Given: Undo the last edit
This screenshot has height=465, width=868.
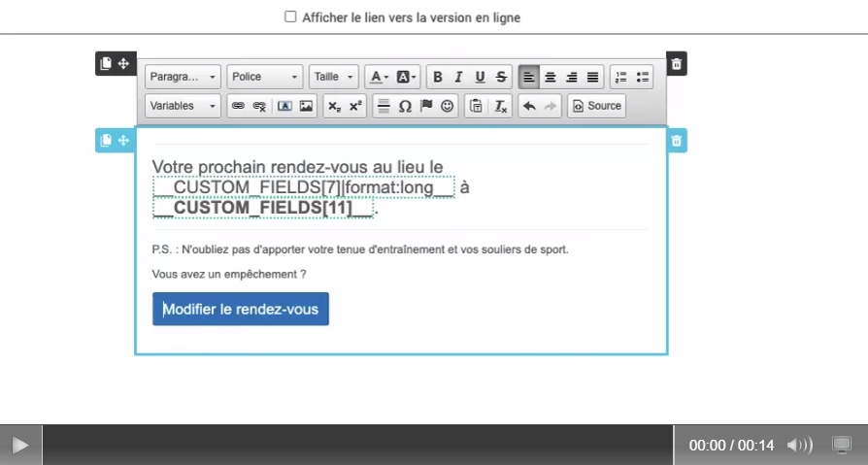Looking at the screenshot, I should (529, 107).
